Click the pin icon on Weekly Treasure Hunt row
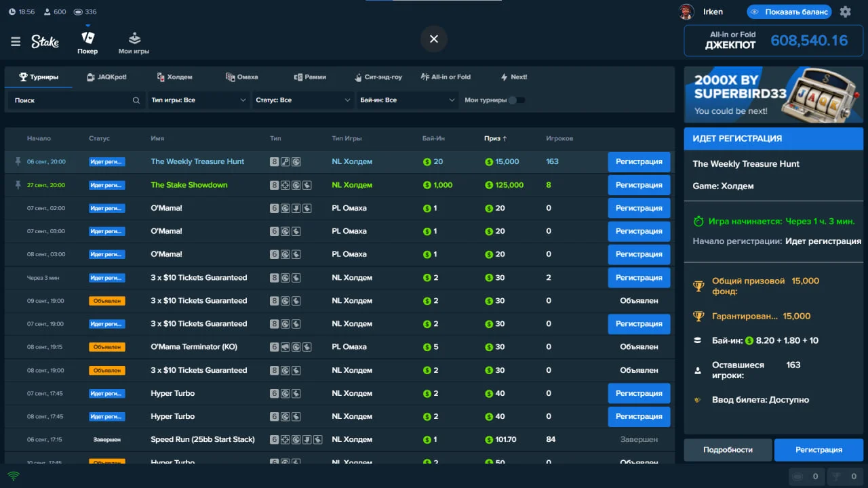 pyautogui.click(x=18, y=162)
